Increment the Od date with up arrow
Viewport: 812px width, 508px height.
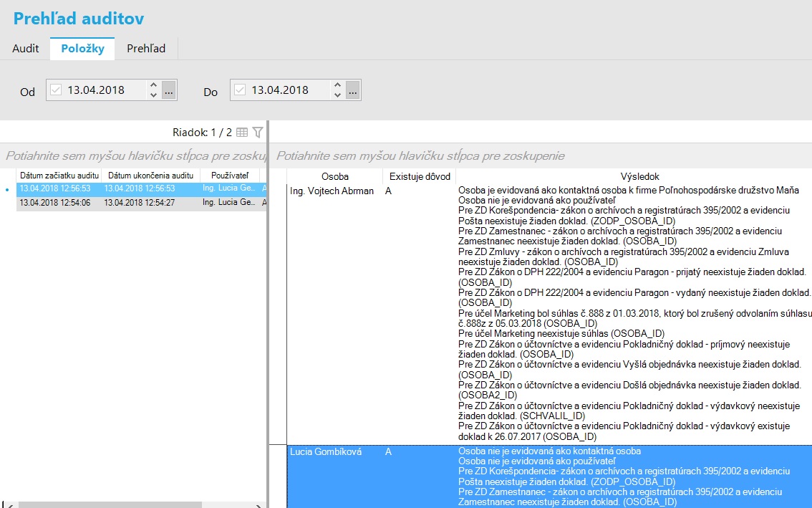(x=153, y=85)
